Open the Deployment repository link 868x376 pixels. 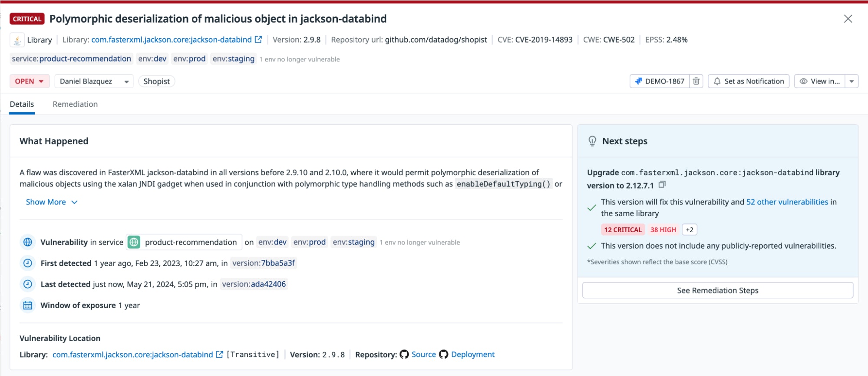tap(473, 354)
